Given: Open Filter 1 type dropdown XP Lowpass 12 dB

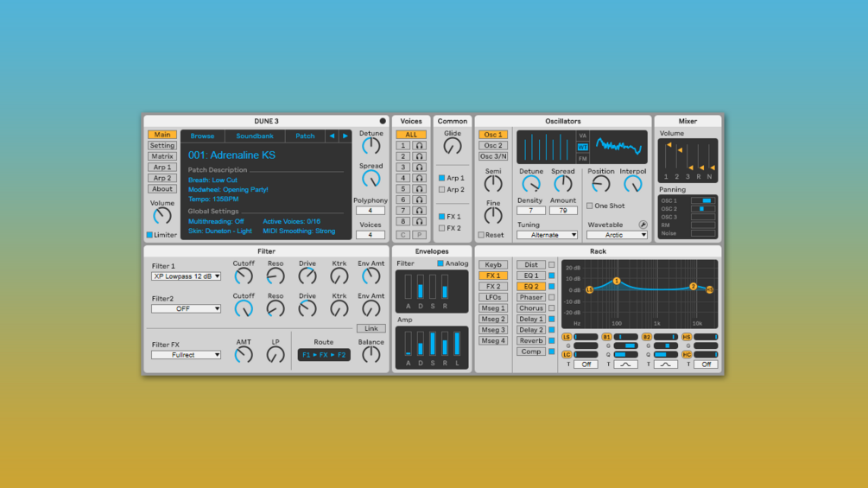Looking at the screenshot, I should point(186,276).
